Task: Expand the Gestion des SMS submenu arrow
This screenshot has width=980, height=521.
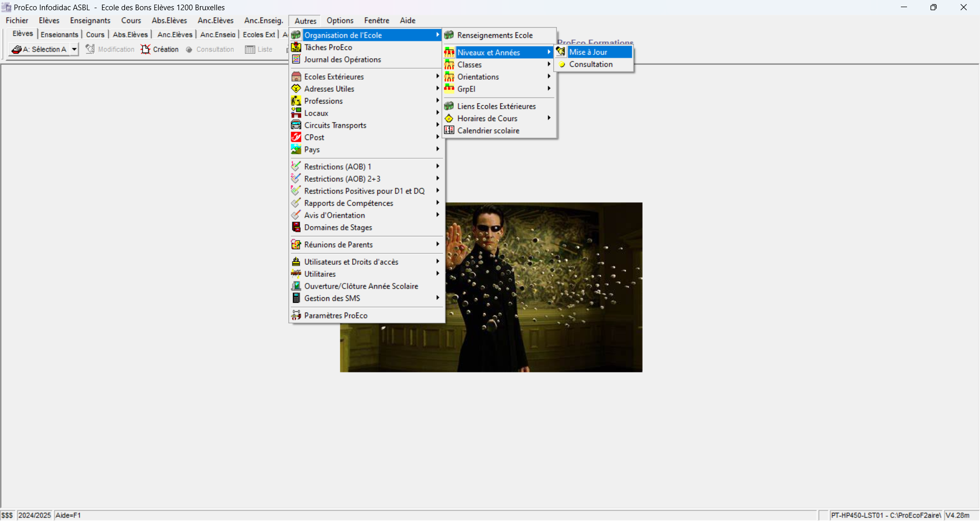Action: (438, 298)
